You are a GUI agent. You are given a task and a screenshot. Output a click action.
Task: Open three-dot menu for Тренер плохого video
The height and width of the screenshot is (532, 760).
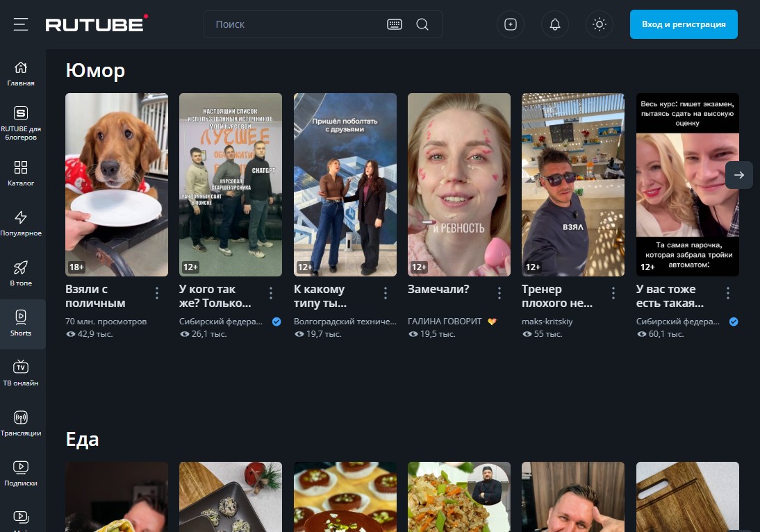[613, 293]
